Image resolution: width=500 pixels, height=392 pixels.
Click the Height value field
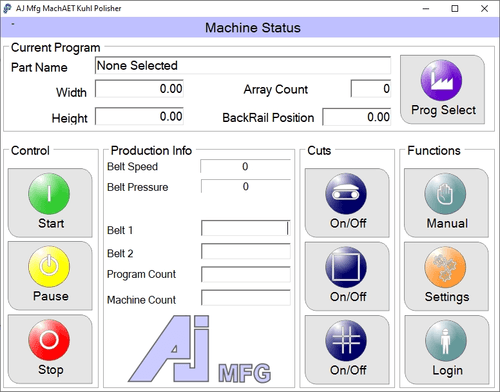pos(139,116)
